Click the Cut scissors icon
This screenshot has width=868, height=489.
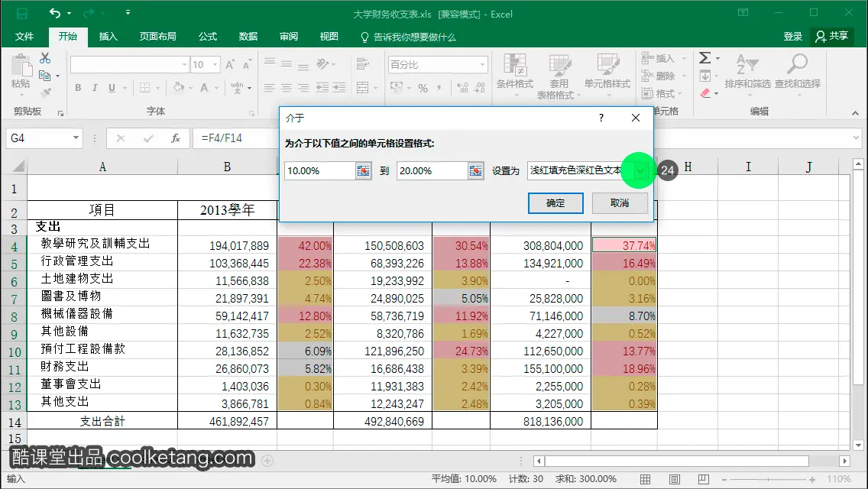coord(45,58)
